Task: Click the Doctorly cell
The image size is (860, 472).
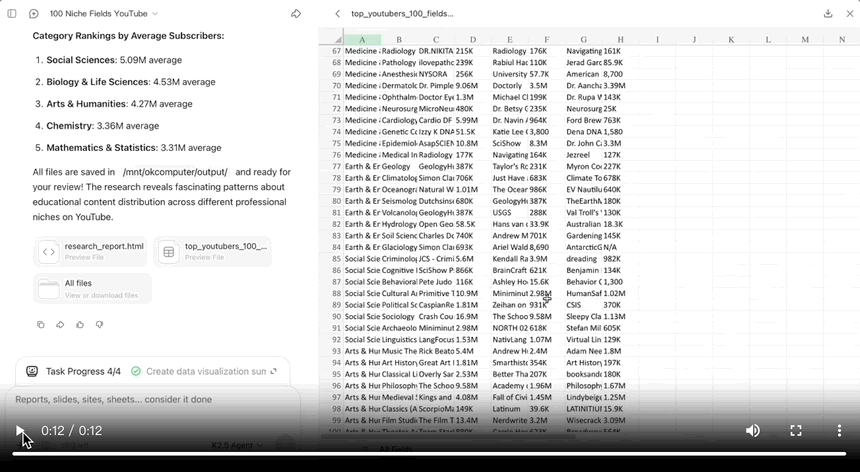Action: click(x=510, y=86)
